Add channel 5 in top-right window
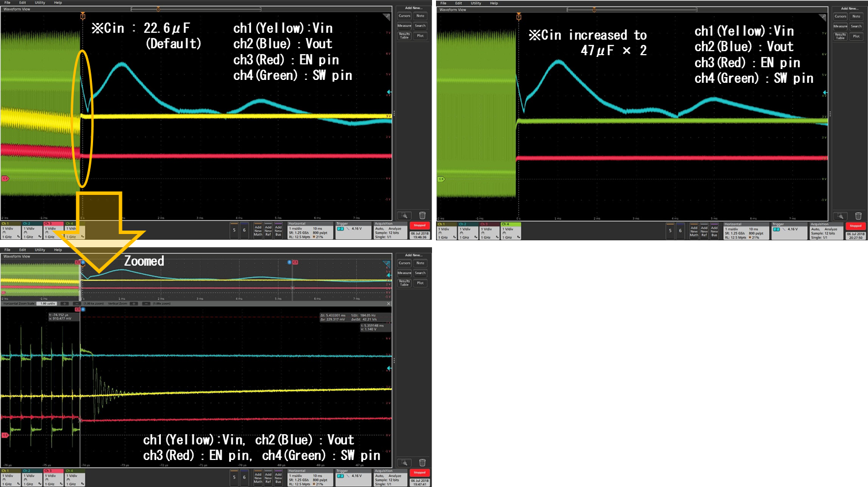The image size is (868, 487). 670,231
